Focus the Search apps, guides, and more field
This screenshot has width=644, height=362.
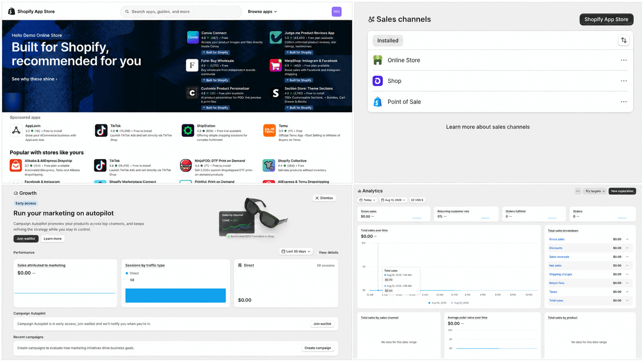(181, 12)
